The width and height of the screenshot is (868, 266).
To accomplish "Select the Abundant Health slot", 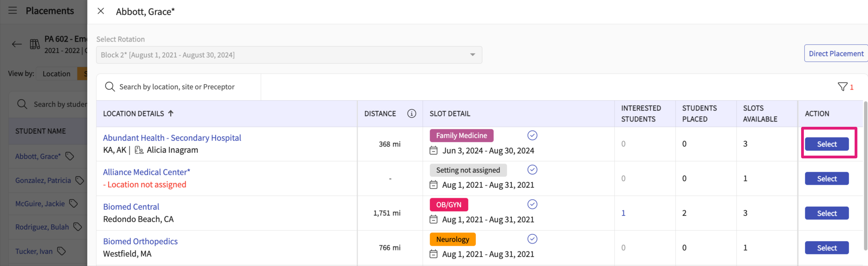I will tap(827, 144).
